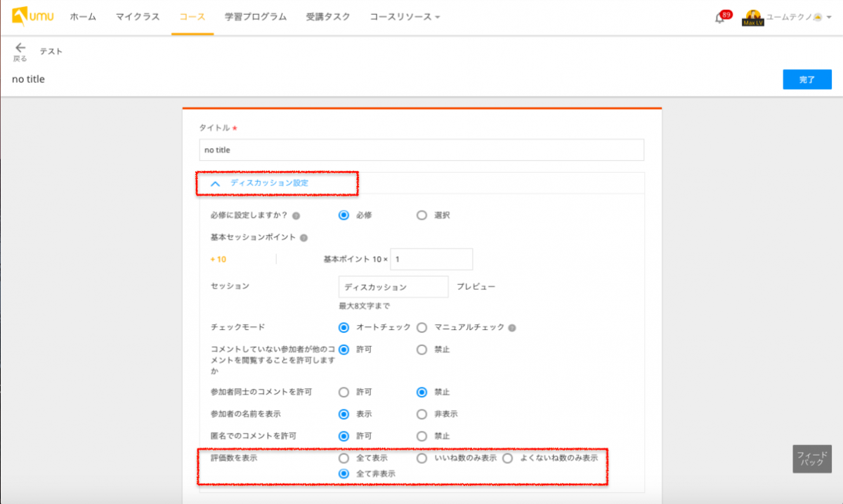The width and height of the screenshot is (843, 504).
Task: Enable 許可 for 参加者同士のコメント
Action: point(344,392)
